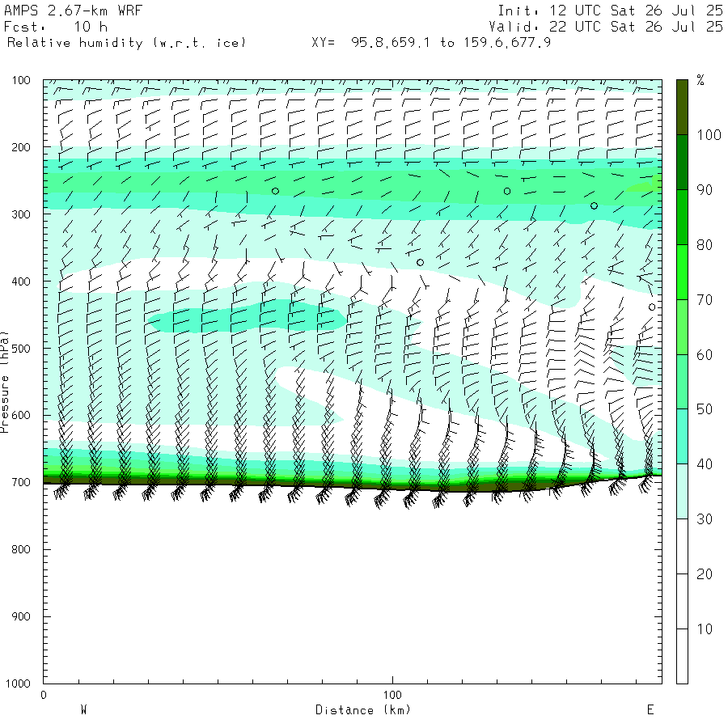The height and width of the screenshot is (728, 728).
Task: Click the 'Valid: 22 UTC Sat 26 Jul 25' text
Action: (x=605, y=27)
